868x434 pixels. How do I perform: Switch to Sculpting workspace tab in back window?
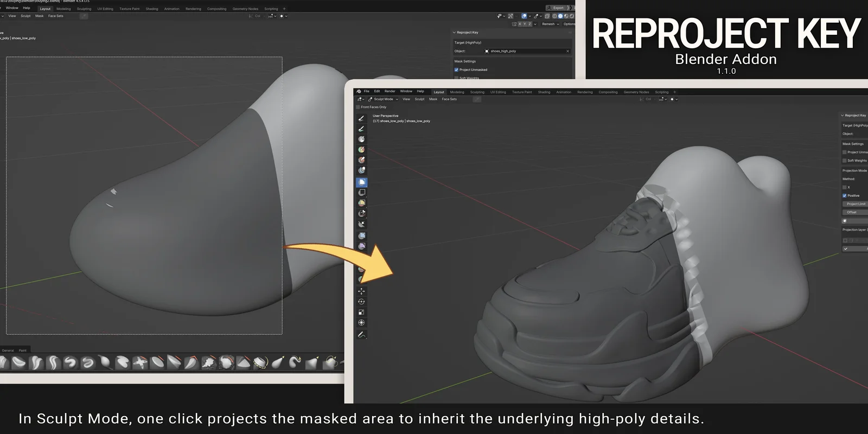pos(84,9)
